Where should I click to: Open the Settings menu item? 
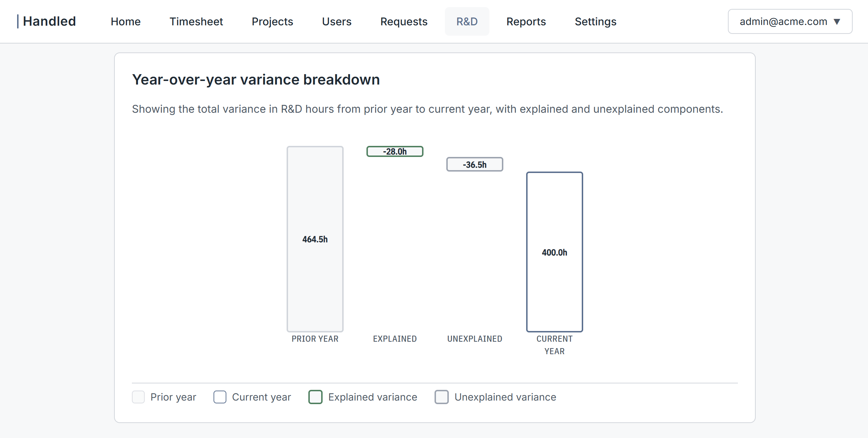pos(595,21)
